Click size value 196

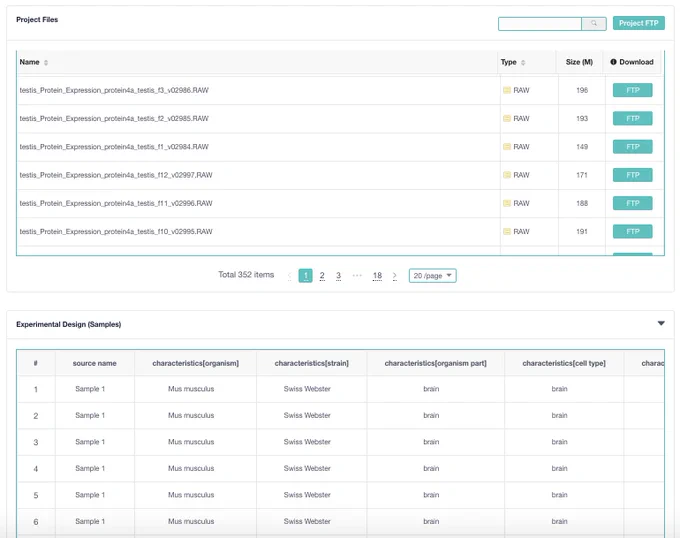tap(582, 90)
